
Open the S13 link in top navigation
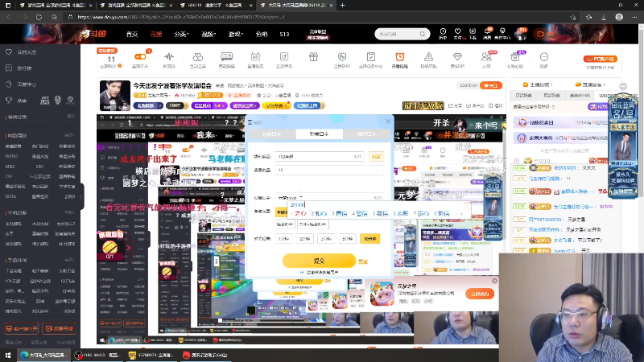click(x=284, y=35)
